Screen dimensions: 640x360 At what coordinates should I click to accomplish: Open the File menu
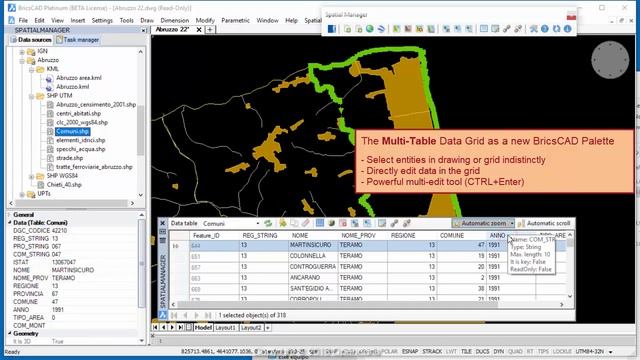(x=23, y=20)
